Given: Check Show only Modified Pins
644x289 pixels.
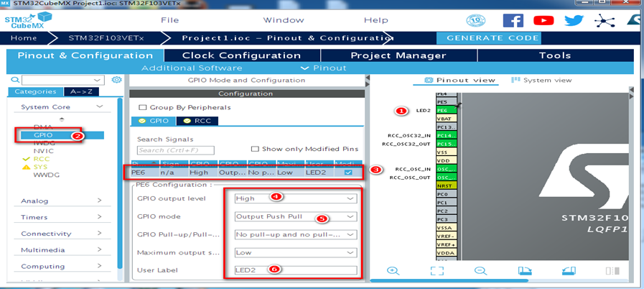Looking at the screenshot, I should [x=255, y=149].
